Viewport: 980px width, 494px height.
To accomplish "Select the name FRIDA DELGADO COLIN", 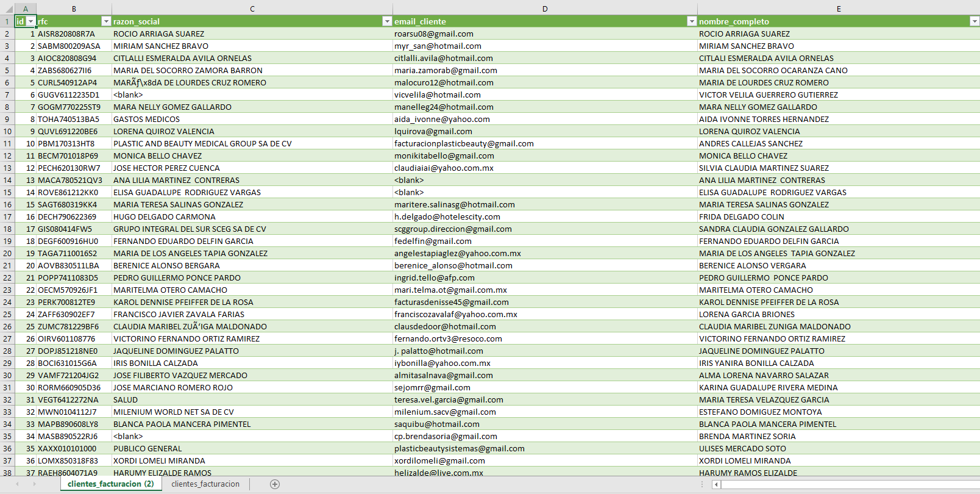I will point(839,217).
